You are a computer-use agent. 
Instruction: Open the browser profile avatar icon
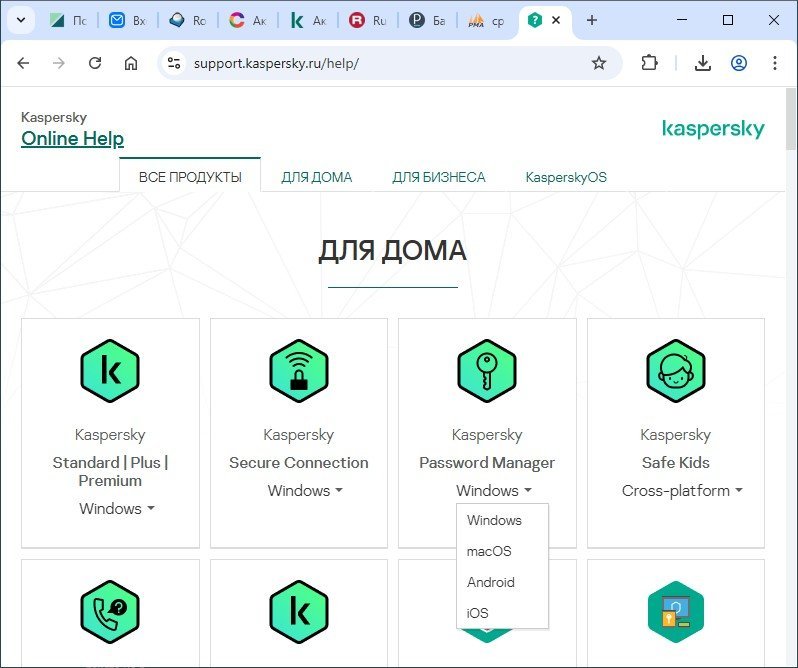click(739, 63)
